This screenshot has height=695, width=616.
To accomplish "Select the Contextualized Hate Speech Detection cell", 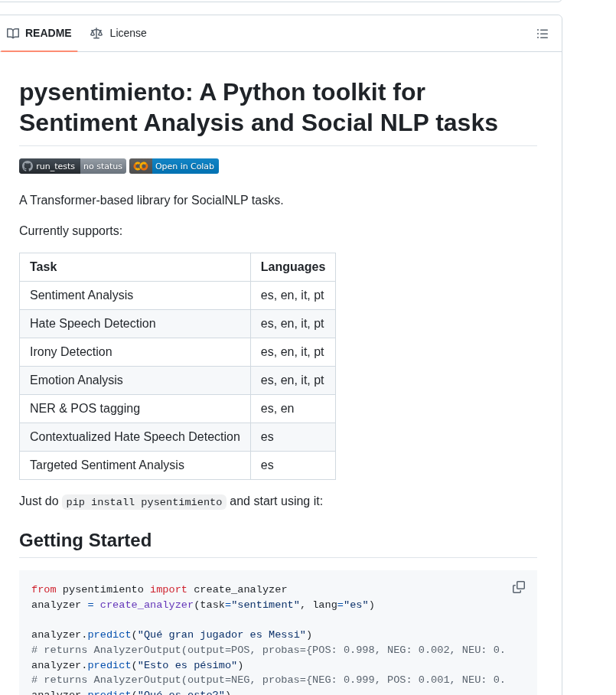I will 135,437.
